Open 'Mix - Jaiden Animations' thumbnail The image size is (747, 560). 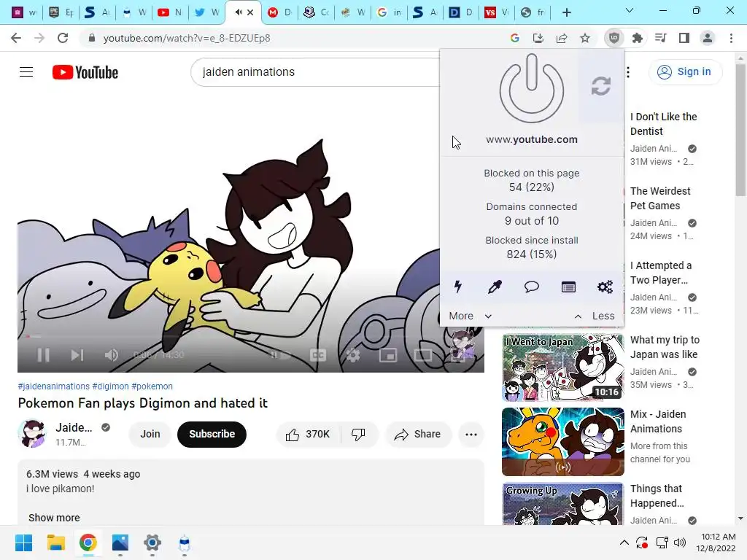[x=562, y=441]
